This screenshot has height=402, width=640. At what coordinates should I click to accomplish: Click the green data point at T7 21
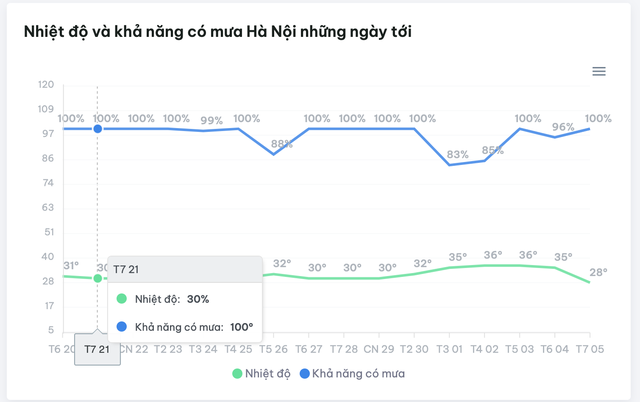pyautogui.click(x=98, y=278)
